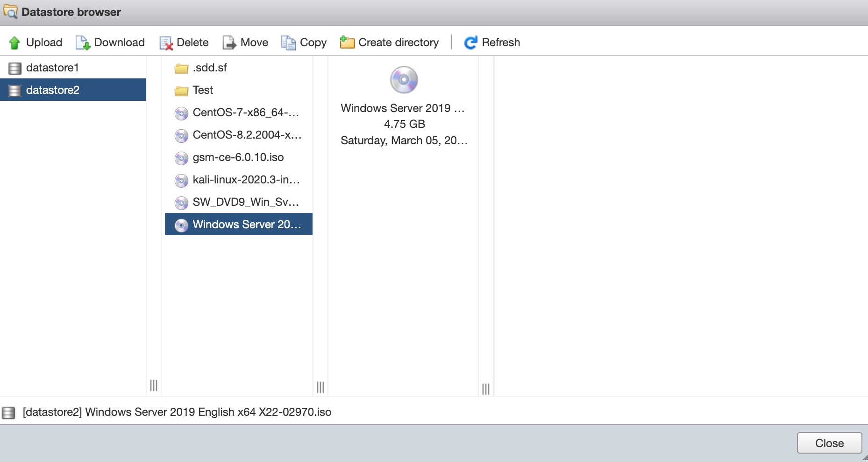The height and width of the screenshot is (462, 868).
Task: Click the SW_DVD9_Win_Sv disc icon
Action: click(x=181, y=203)
